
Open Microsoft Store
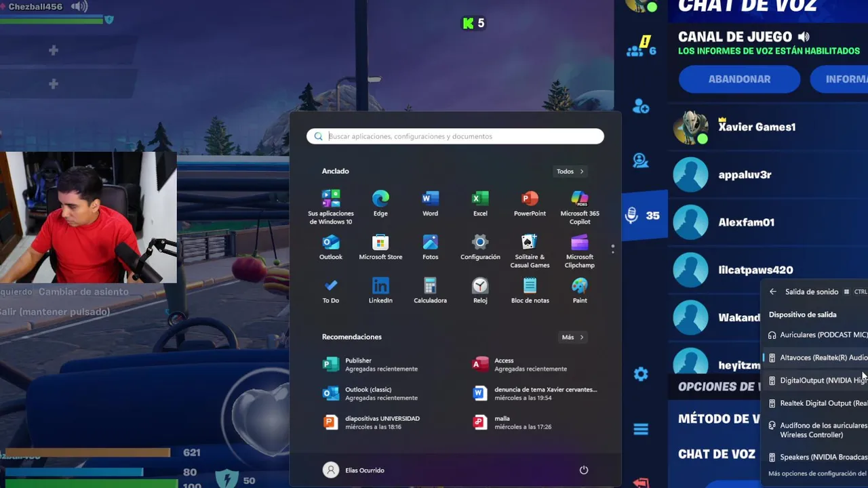click(380, 247)
